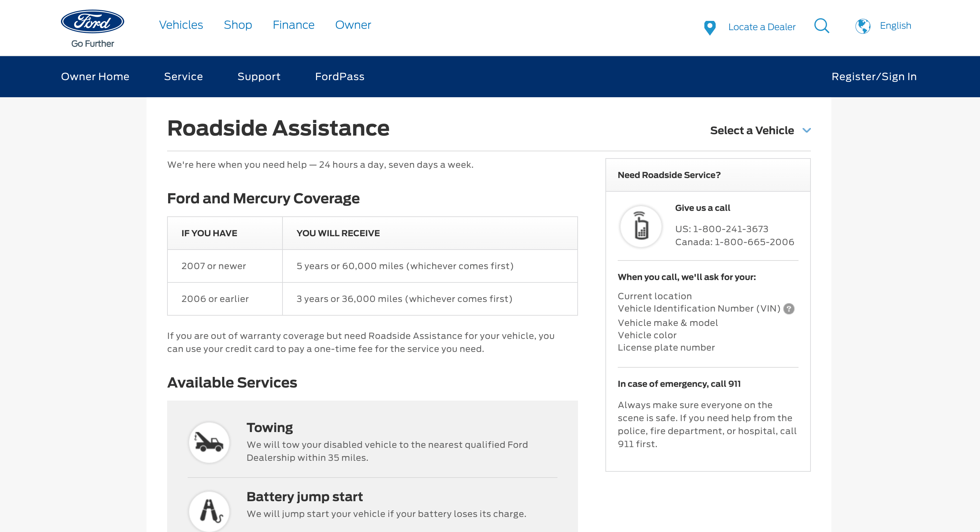Open the Shop menu
The height and width of the screenshot is (532, 980).
[238, 25]
